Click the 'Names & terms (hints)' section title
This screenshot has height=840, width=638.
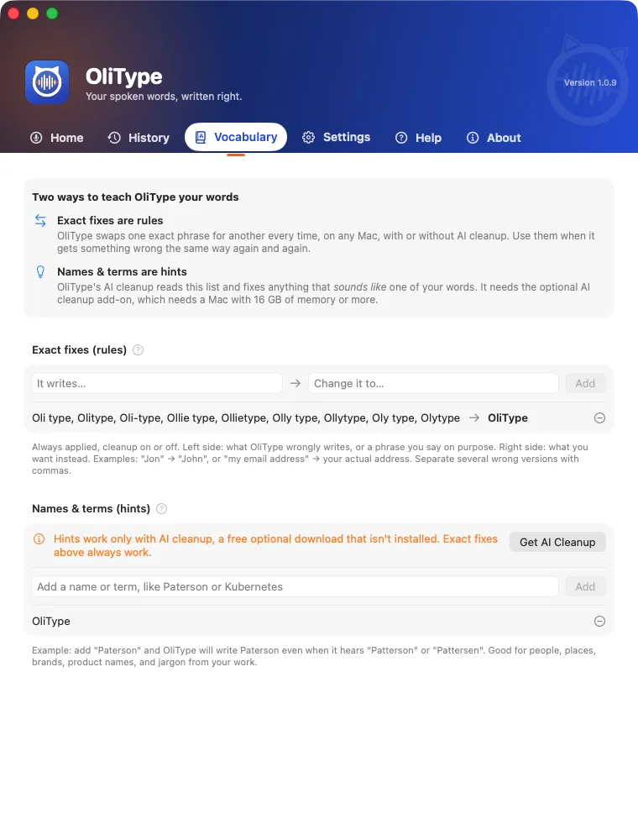click(x=91, y=508)
